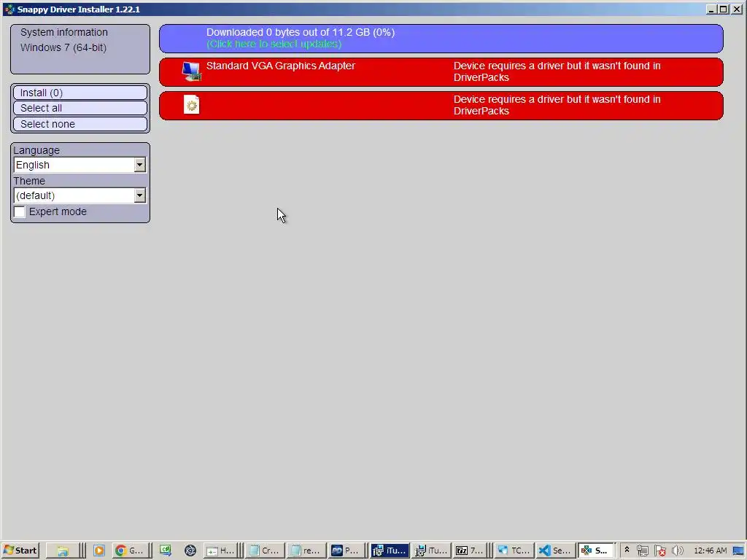Switch to the 're...' notepad taskbar window
Screen dimensions: 747x560
(306, 551)
